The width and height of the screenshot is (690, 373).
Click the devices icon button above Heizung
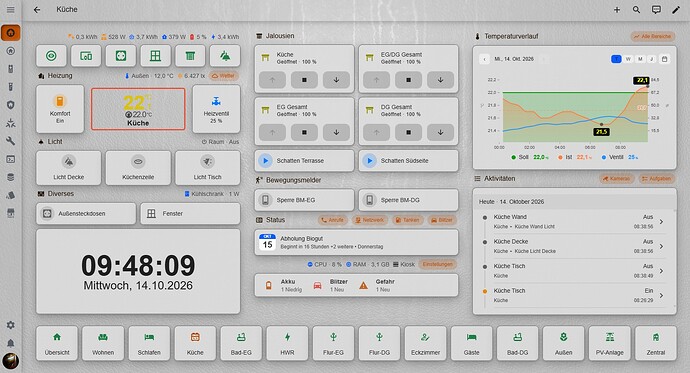[86, 56]
